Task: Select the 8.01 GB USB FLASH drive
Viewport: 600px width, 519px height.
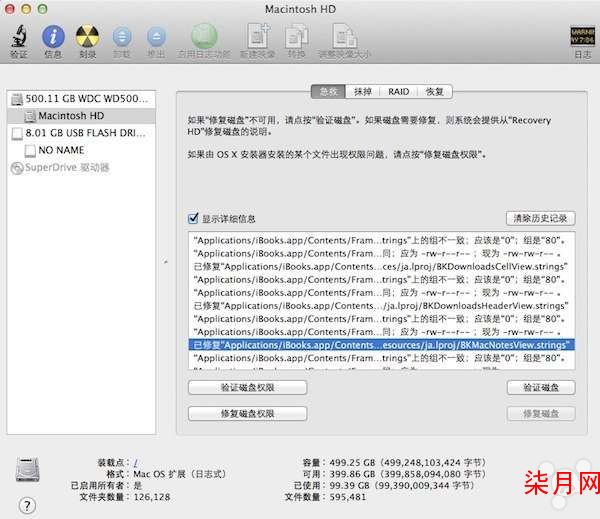Action: (x=81, y=133)
